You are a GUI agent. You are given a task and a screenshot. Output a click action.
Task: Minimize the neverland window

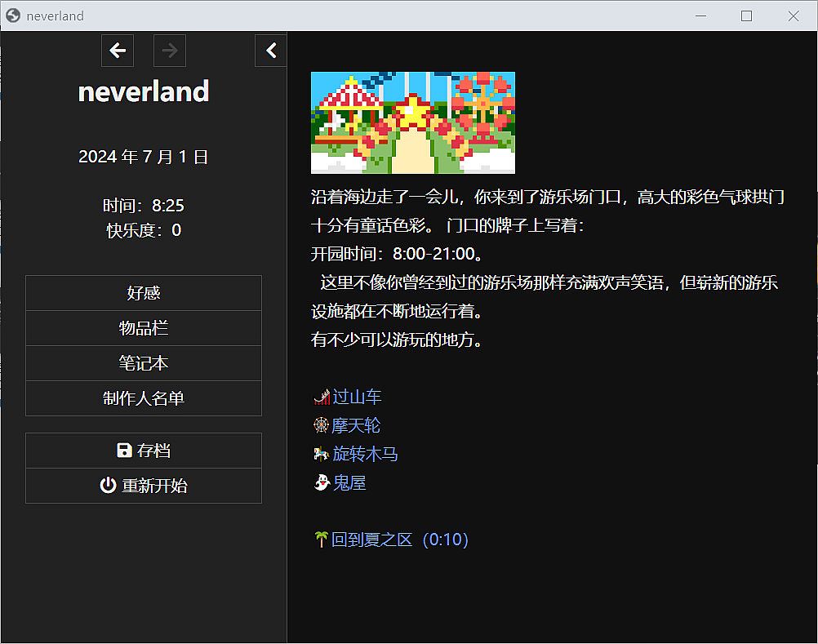pyautogui.click(x=700, y=16)
